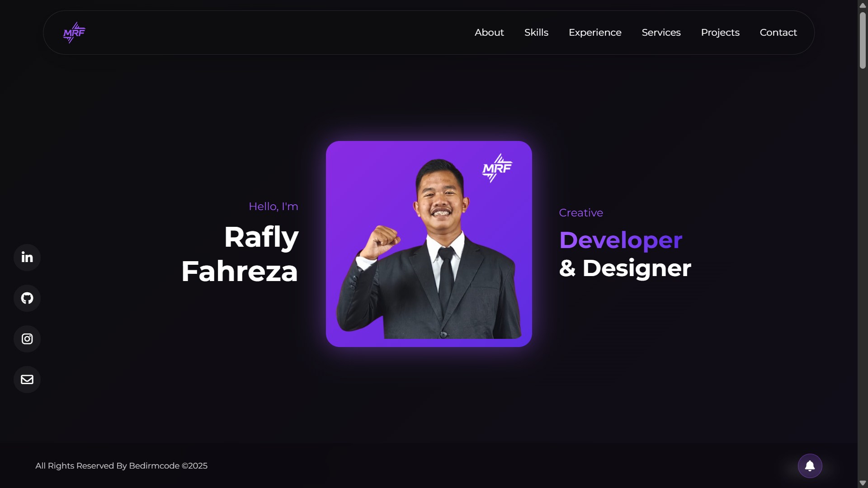This screenshot has height=488, width=868.
Task: Navigate to the Skills section
Action: pyautogui.click(x=536, y=32)
